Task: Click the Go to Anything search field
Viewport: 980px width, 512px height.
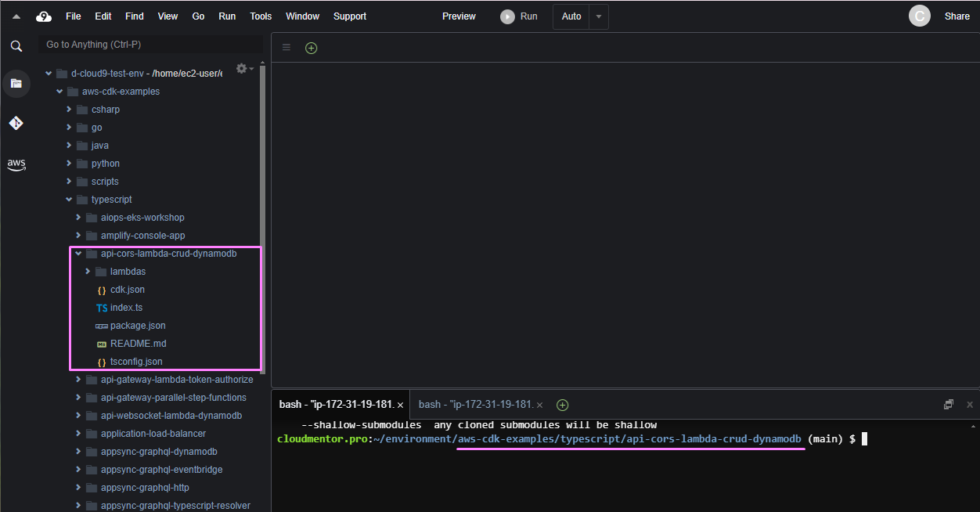Action: pyautogui.click(x=149, y=45)
